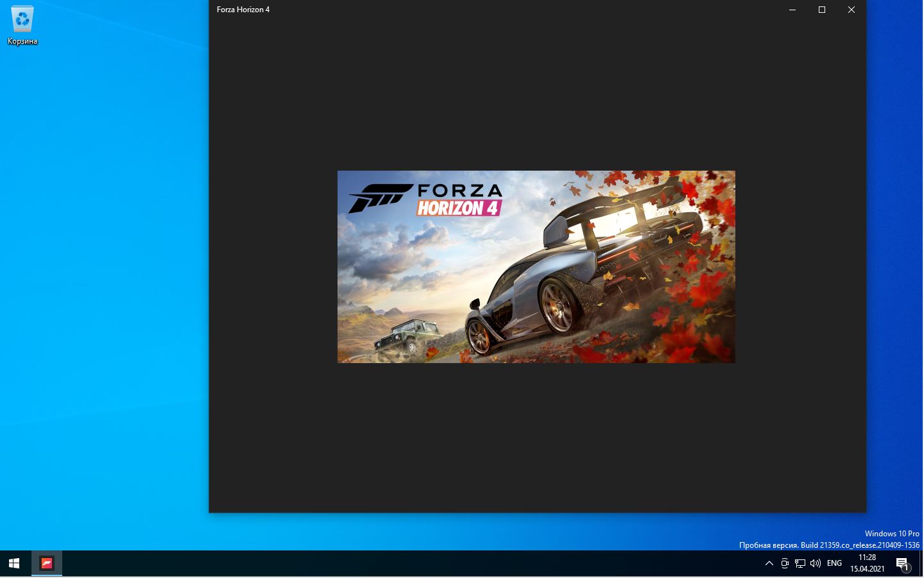Open the volume speaker icon
This screenshot has height=578, width=924.
point(816,564)
